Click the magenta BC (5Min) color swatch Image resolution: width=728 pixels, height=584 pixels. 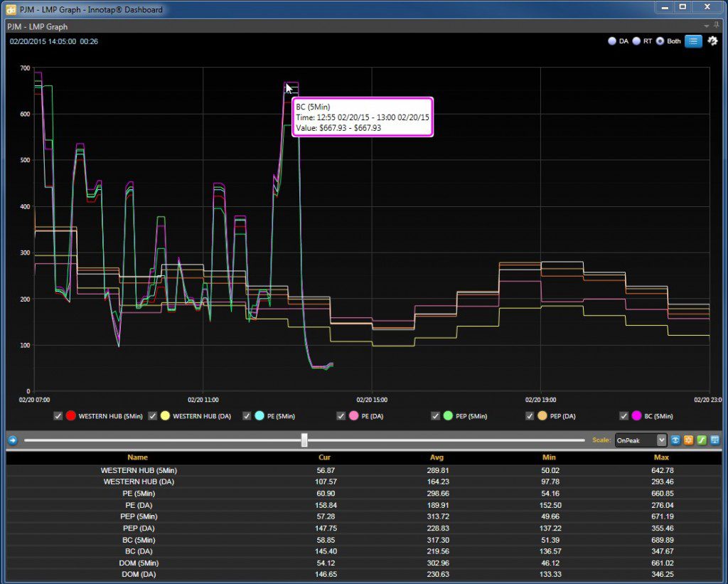(636, 416)
